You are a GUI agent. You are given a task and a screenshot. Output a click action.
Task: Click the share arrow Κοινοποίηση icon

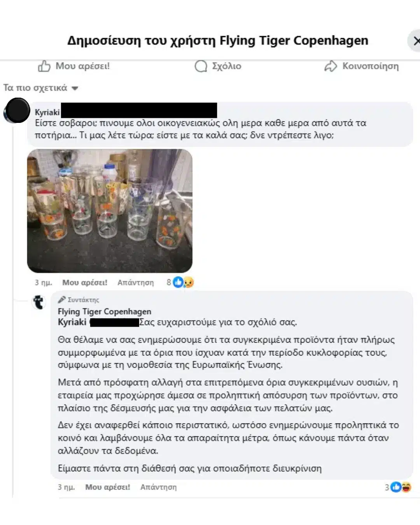tap(331, 66)
